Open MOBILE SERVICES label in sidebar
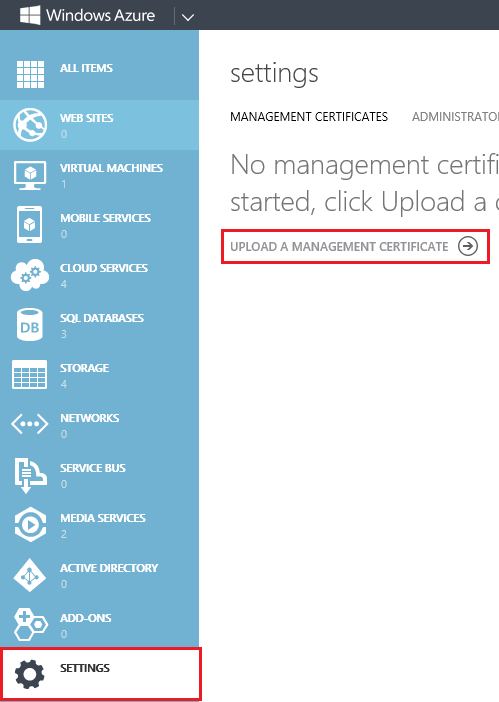The height and width of the screenshot is (702, 499). click(106, 218)
